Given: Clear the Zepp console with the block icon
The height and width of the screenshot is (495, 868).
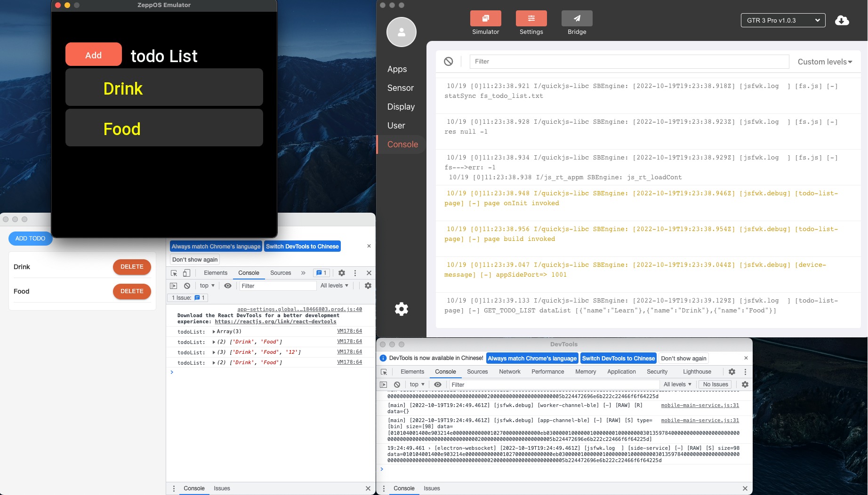Looking at the screenshot, I should pos(449,61).
